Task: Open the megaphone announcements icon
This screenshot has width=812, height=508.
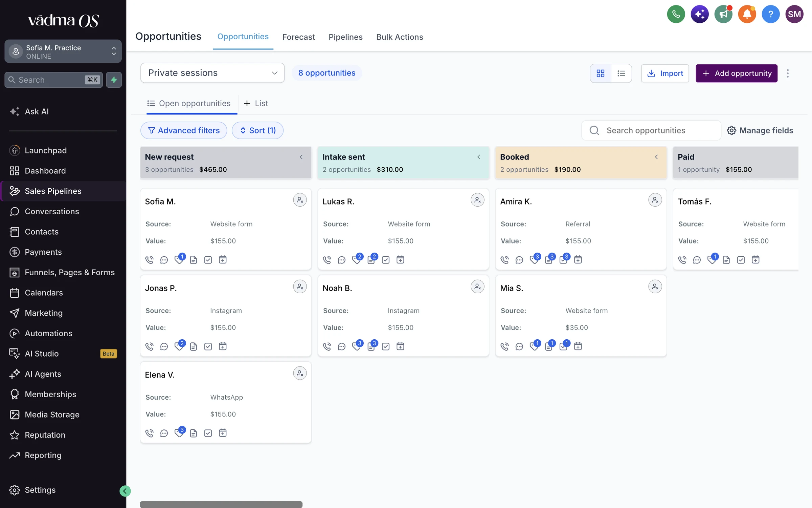Action: tap(723, 14)
